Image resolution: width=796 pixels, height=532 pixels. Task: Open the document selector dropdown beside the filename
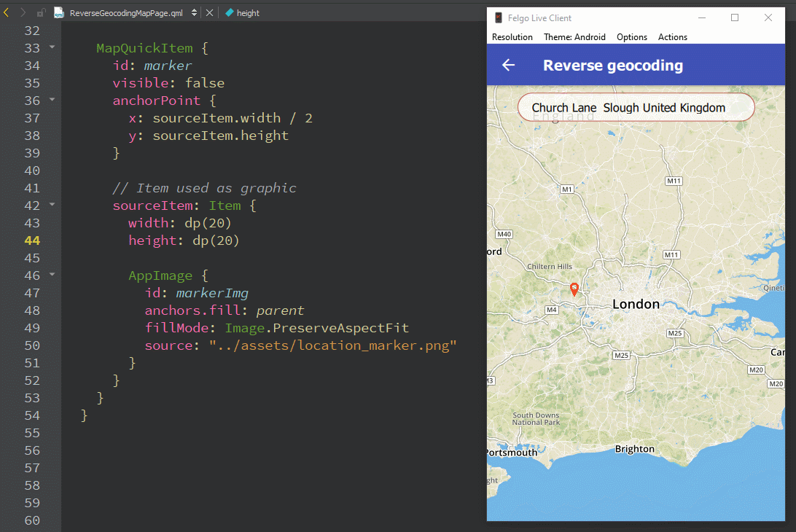click(192, 12)
